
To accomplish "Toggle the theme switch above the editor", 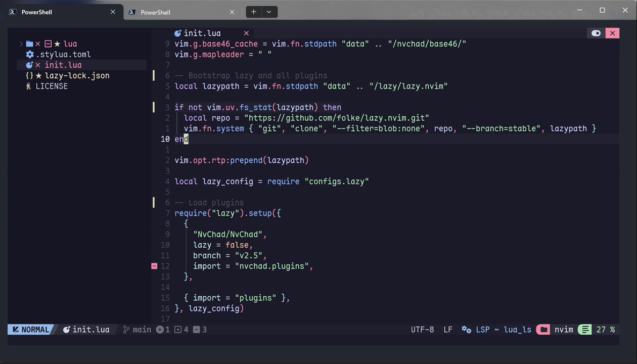I will [x=596, y=33].
